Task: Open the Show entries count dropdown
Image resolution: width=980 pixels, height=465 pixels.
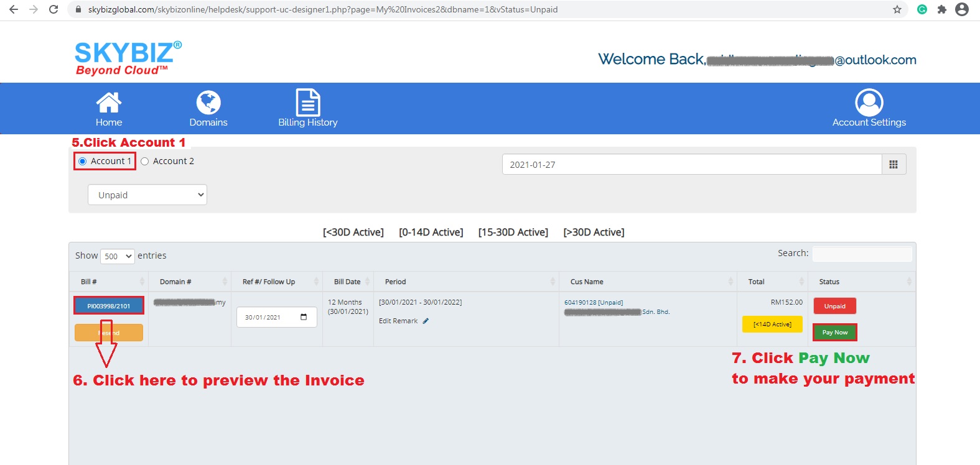Action: coord(118,256)
